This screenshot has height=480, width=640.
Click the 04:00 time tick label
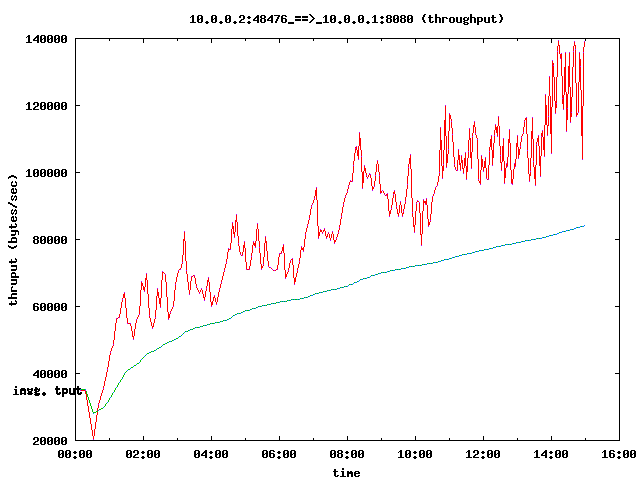point(211,455)
